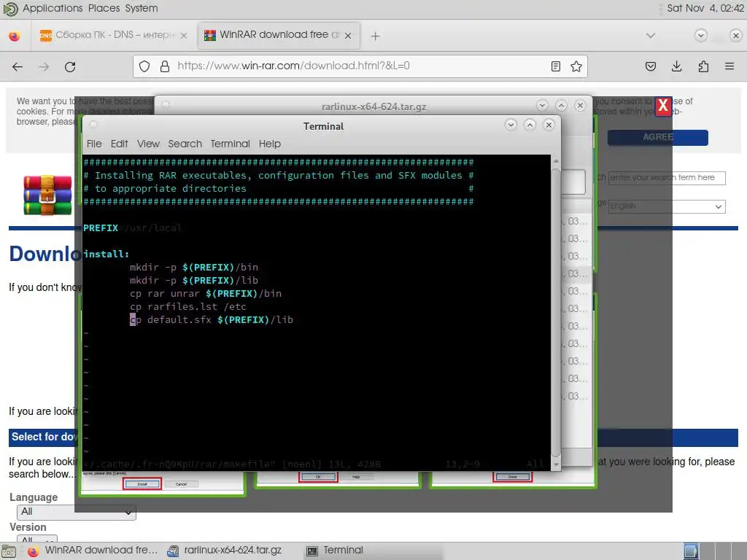Viewport: 747px width, 560px height.
Task: Toggle reader view icon in the address bar
Action: [x=555, y=66]
